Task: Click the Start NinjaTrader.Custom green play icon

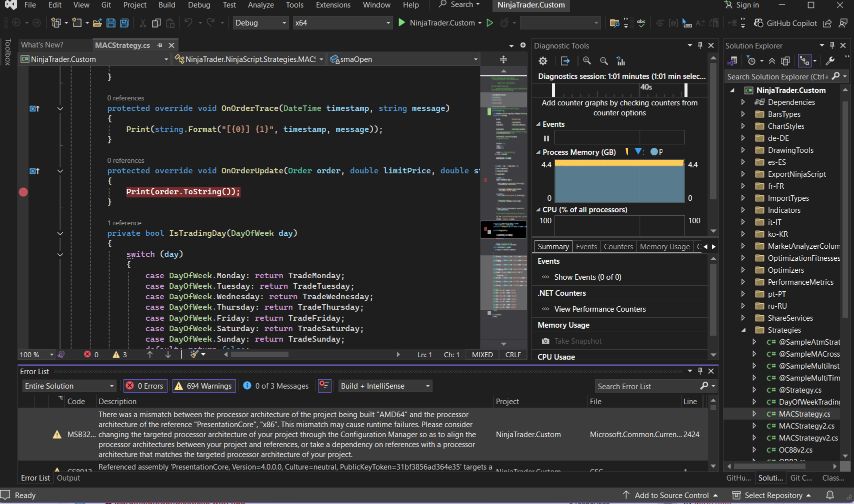Action: [401, 22]
